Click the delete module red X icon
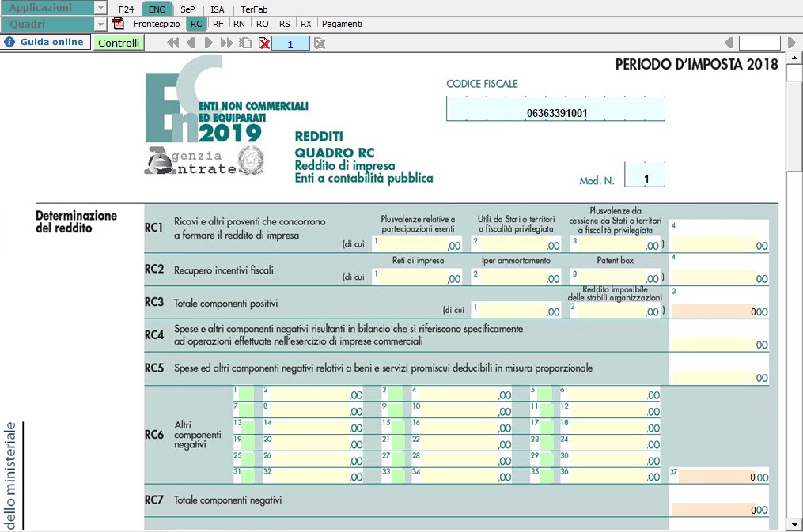Screen dimensions: 803x532 click(264, 43)
